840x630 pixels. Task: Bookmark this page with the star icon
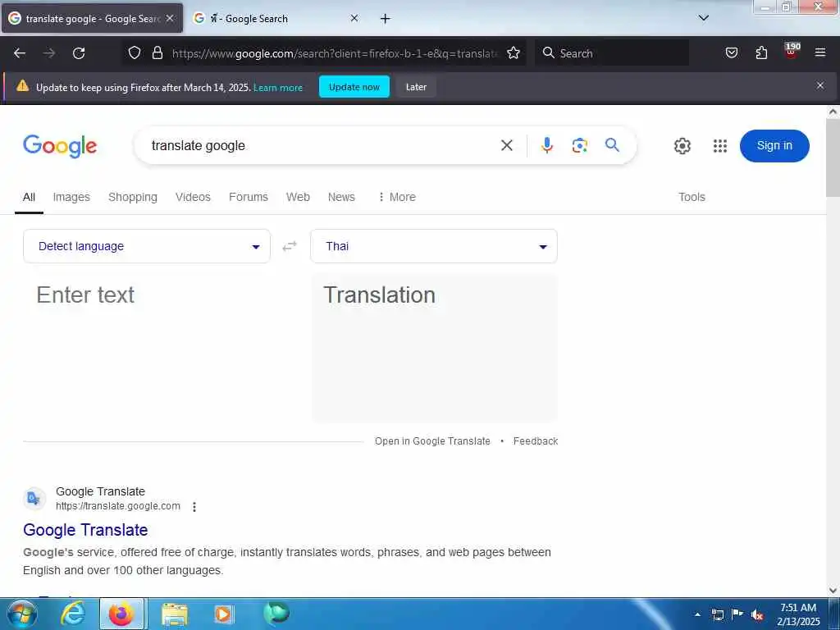[514, 52]
